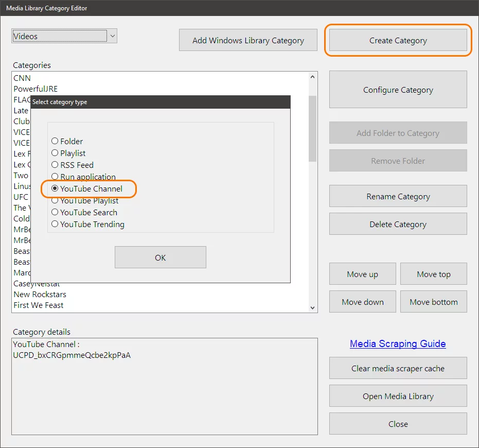Screen dimensions: 479x448
Task: Move the category up
Action: (x=363, y=274)
